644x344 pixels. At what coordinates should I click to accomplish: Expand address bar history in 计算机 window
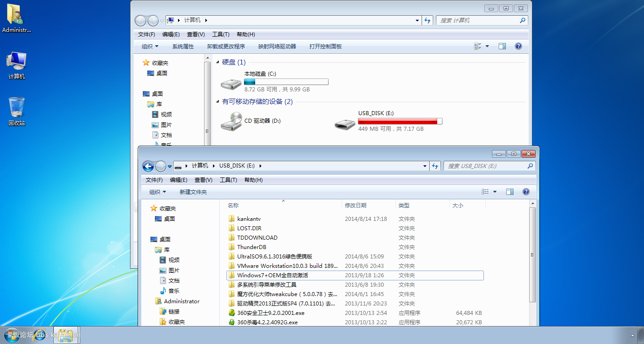click(418, 20)
